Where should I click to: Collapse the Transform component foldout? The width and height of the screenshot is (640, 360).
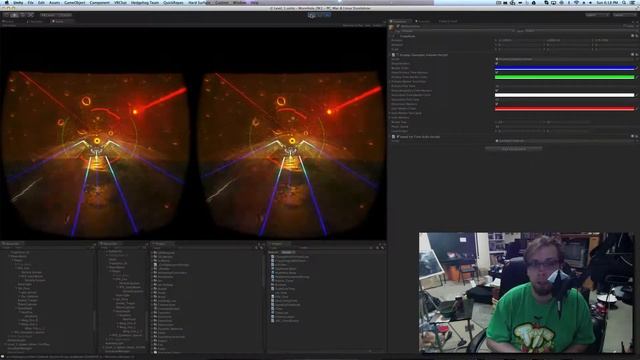click(x=392, y=36)
